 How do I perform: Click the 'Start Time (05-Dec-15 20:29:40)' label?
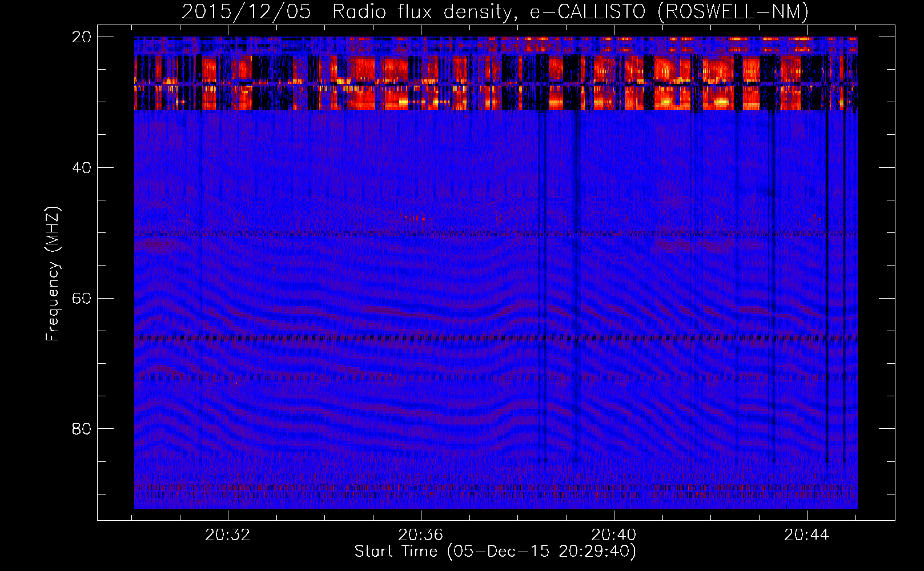495,552
